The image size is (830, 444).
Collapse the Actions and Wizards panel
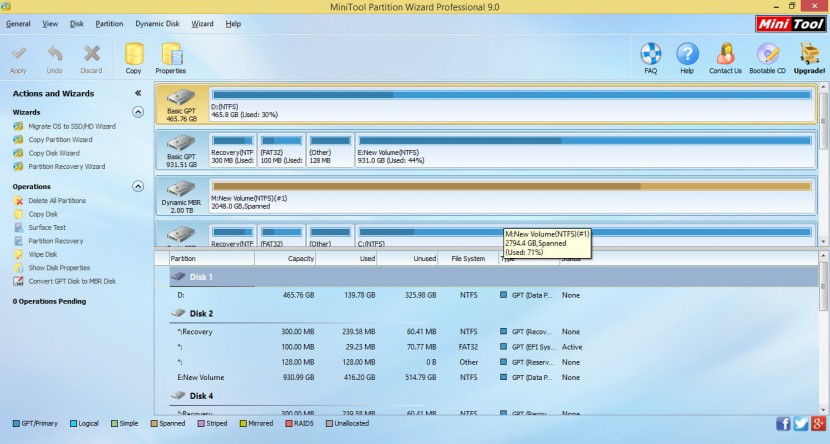[x=138, y=93]
